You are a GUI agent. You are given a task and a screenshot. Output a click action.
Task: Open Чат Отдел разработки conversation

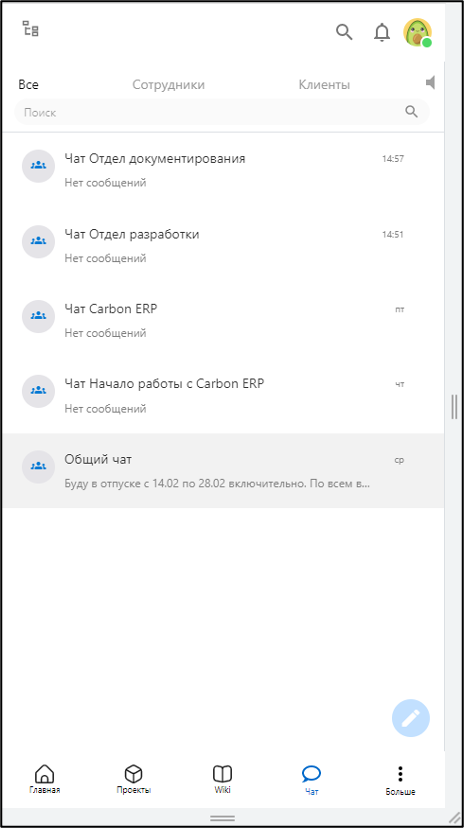coord(222,244)
